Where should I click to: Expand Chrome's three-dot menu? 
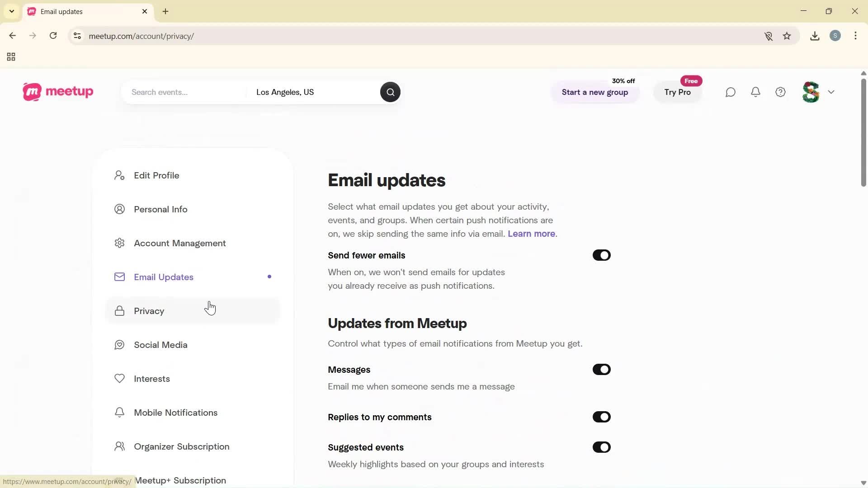(856, 36)
